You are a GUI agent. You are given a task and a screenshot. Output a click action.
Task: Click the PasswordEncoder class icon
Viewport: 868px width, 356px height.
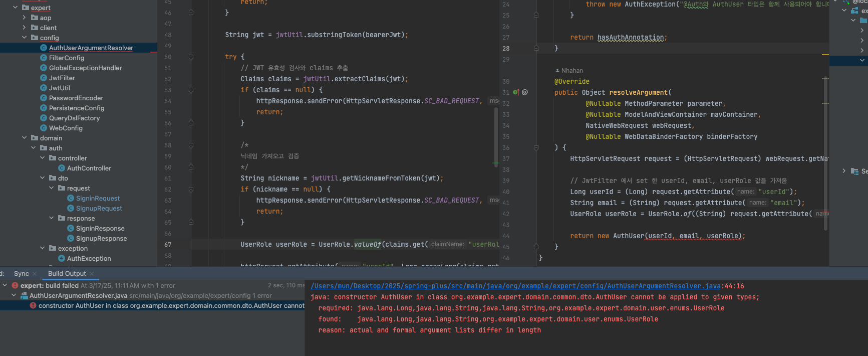click(44, 98)
